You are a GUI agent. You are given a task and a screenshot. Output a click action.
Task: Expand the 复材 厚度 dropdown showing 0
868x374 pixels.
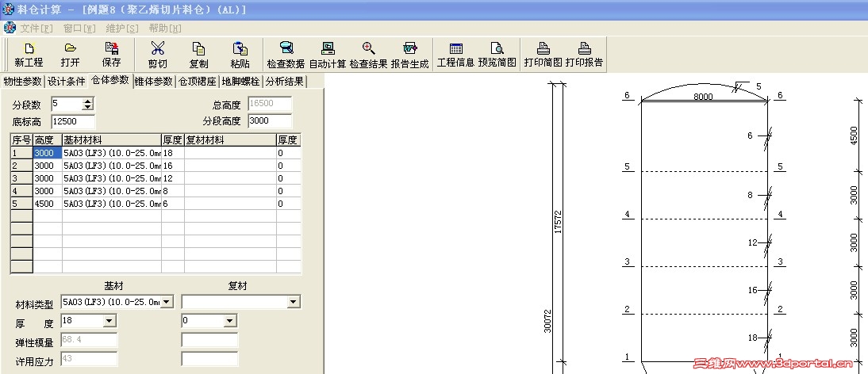coord(230,320)
